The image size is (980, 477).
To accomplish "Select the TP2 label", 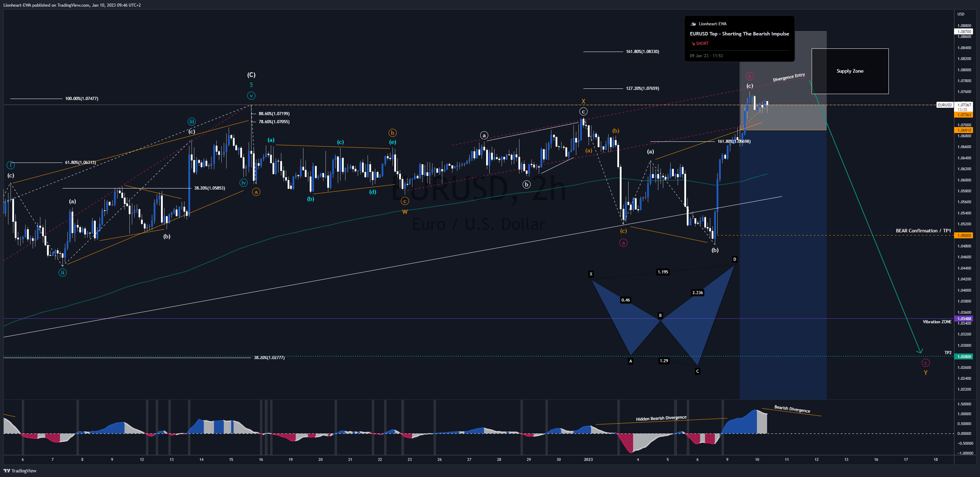I will pyautogui.click(x=948, y=352).
